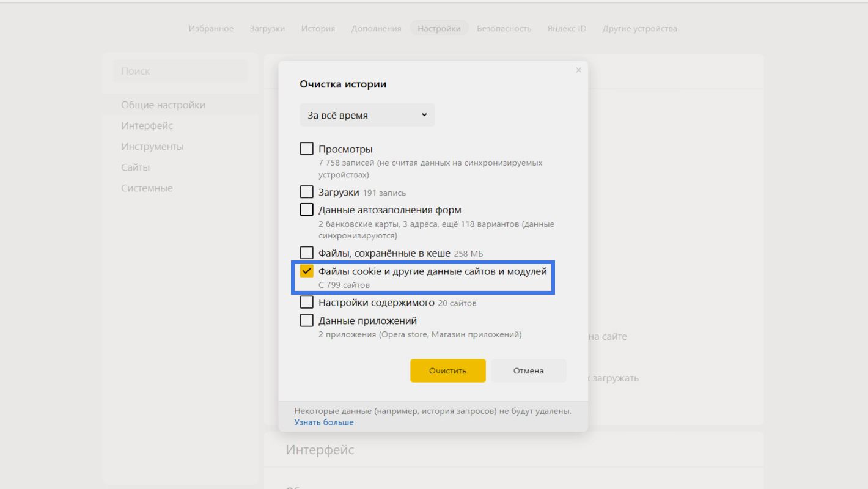Open the Дополнения tab
Screen dimensions: 868x489
tap(376, 29)
